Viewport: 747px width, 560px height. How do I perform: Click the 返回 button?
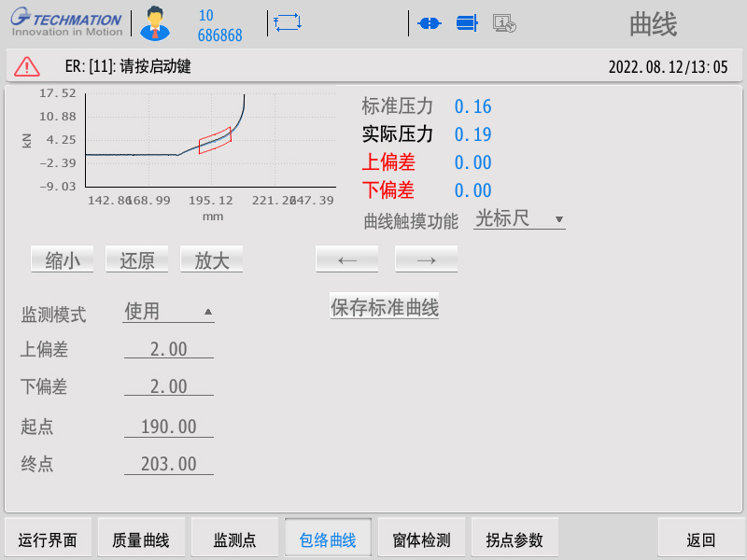point(701,539)
